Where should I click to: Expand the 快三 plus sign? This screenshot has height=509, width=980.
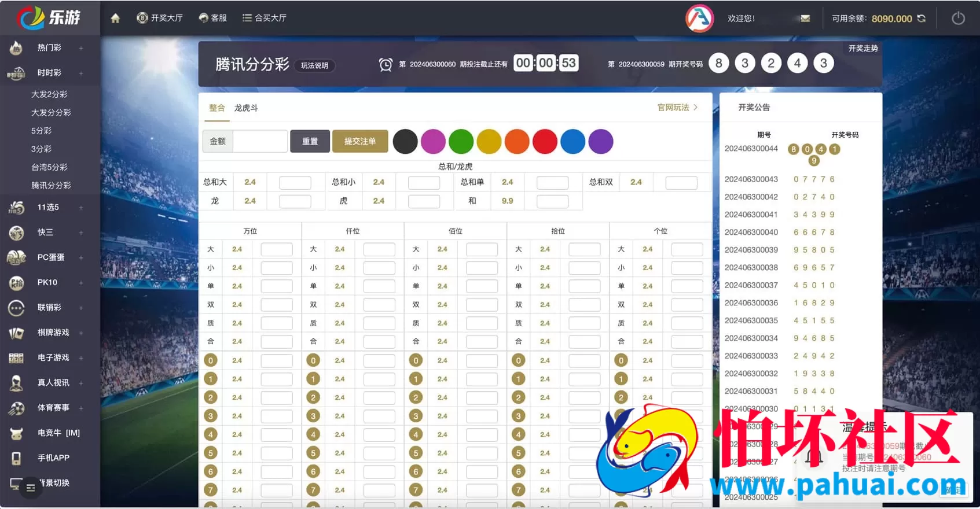[x=81, y=233]
